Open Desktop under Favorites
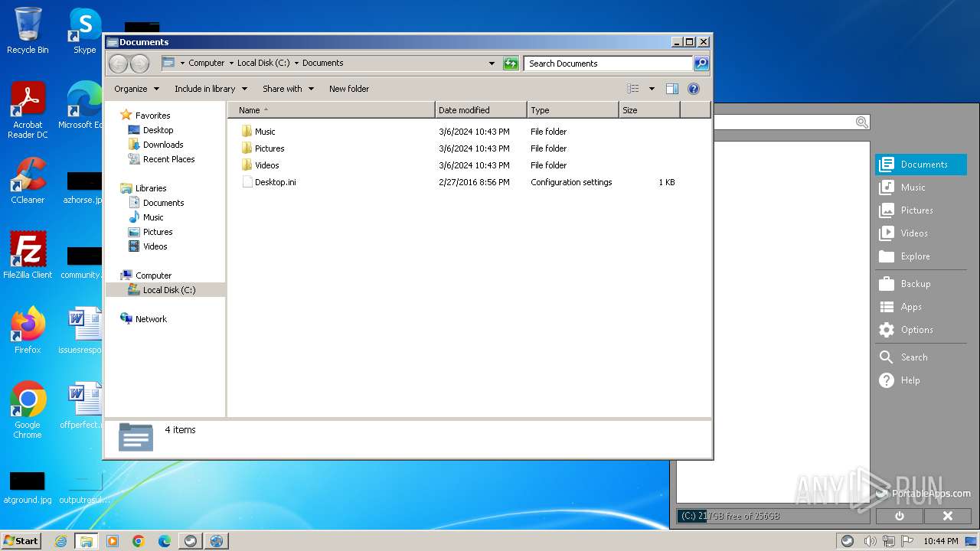 158,130
